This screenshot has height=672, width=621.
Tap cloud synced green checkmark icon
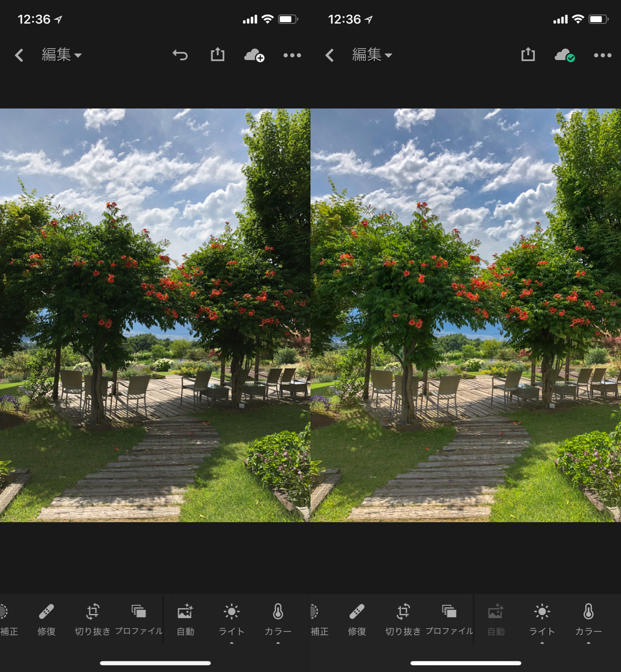click(565, 55)
